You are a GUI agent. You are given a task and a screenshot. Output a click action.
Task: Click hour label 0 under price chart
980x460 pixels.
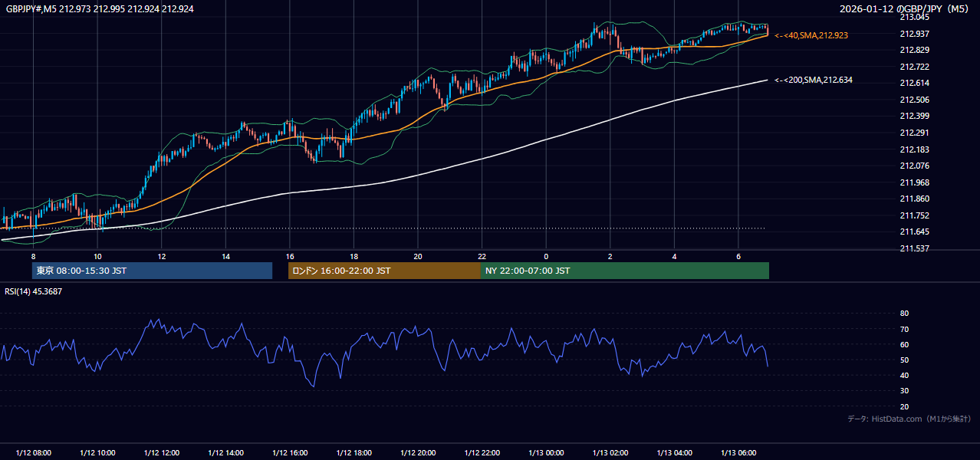coord(546,256)
